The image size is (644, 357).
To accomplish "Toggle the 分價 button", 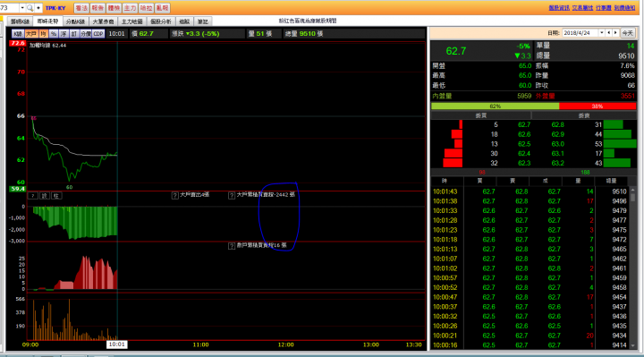I will pyautogui.click(x=86, y=34).
